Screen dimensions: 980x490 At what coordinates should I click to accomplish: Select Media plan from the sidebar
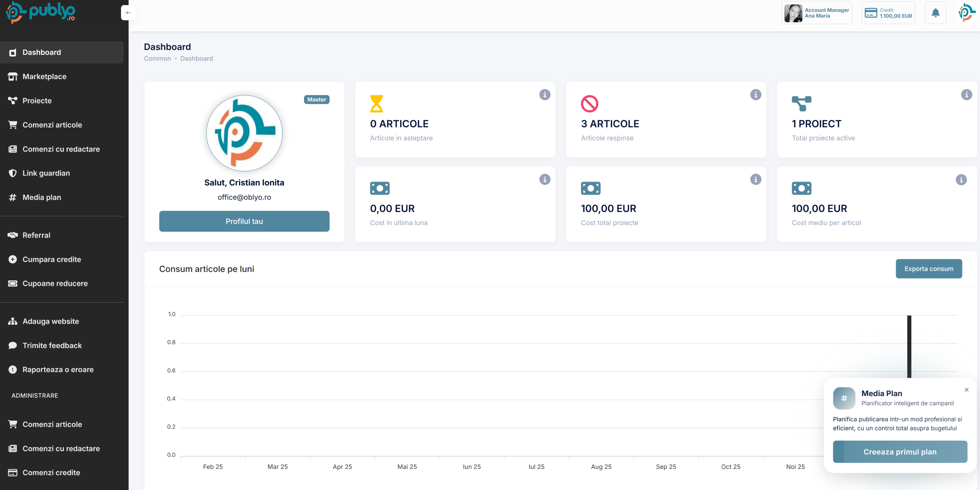(x=42, y=197)
